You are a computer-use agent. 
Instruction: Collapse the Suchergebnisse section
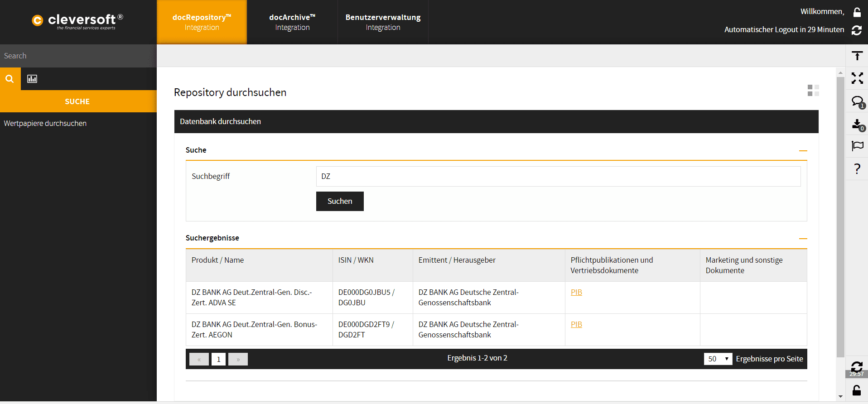tap(803, 238)
